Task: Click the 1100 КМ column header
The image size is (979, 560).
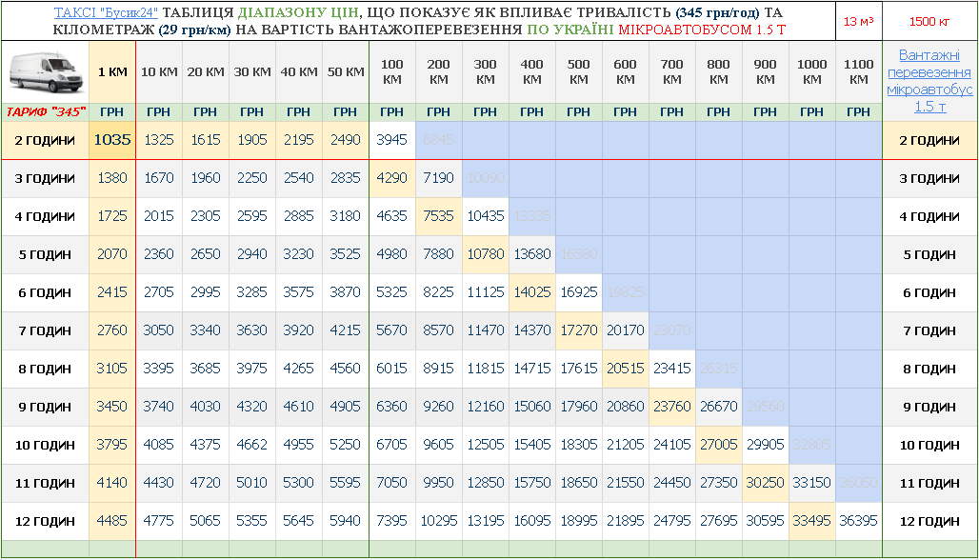Action: [858, 72]
